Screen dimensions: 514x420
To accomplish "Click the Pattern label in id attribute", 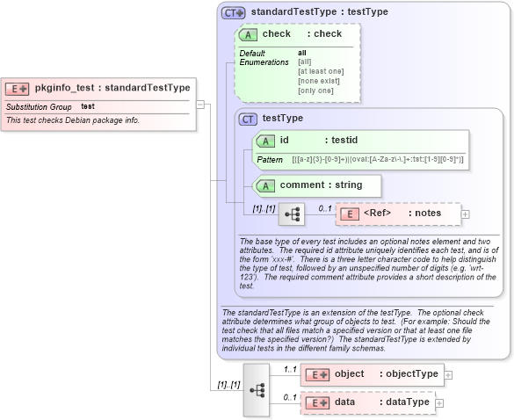I will click(x=270, y=160).
